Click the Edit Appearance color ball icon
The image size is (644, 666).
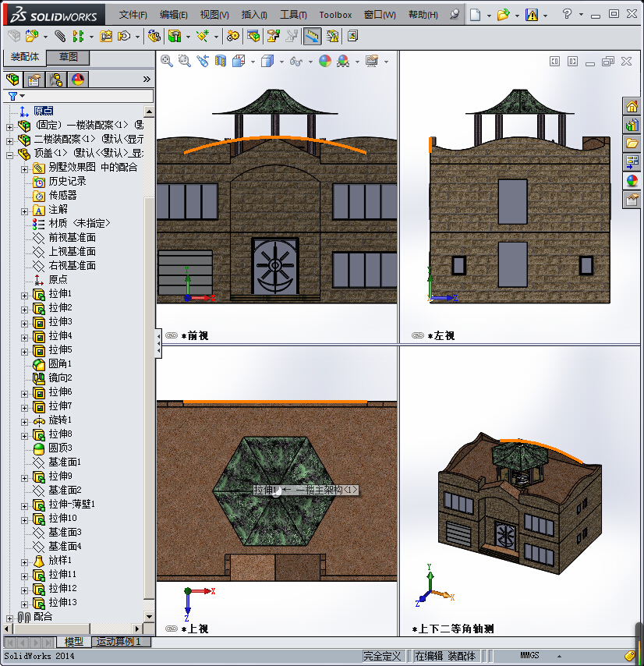325,61
